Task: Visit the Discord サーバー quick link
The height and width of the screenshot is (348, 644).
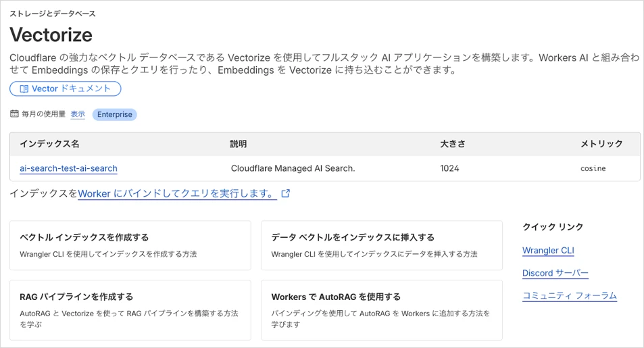Action: (555, 273)
